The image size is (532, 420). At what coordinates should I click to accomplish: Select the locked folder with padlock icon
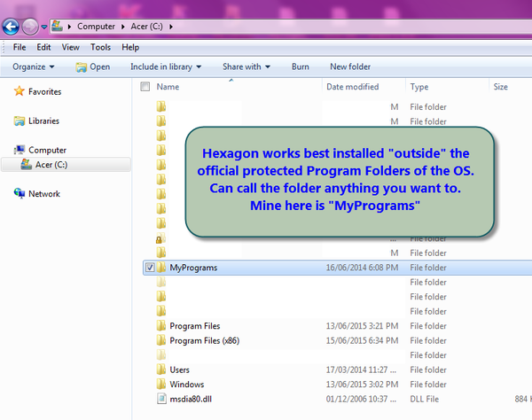click(160, 238)
